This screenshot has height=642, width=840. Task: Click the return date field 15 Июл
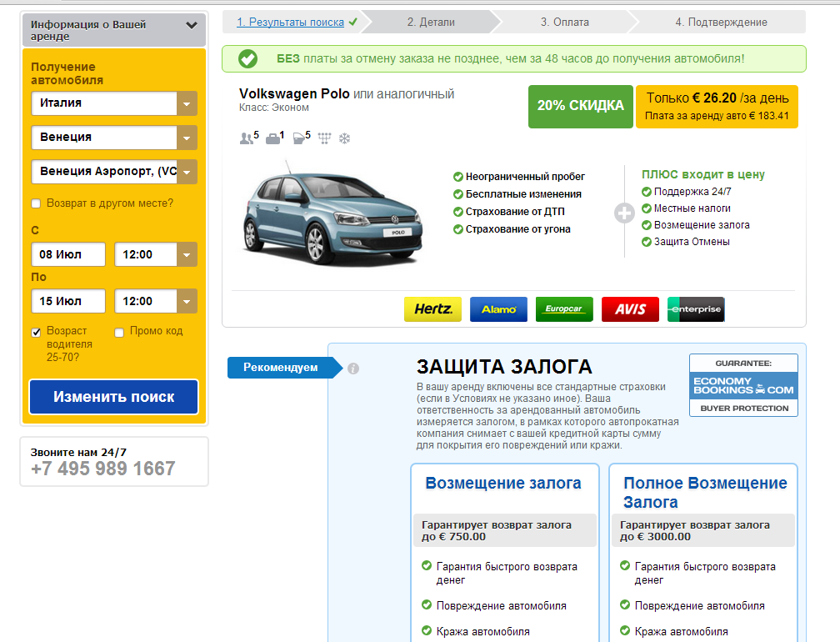point(68,301)
